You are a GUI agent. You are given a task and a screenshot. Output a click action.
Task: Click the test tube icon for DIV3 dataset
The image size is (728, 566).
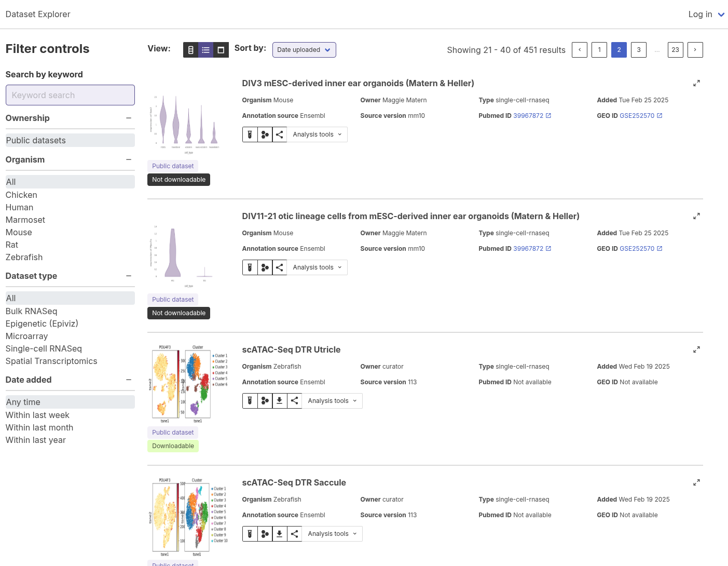pos(250,134)
